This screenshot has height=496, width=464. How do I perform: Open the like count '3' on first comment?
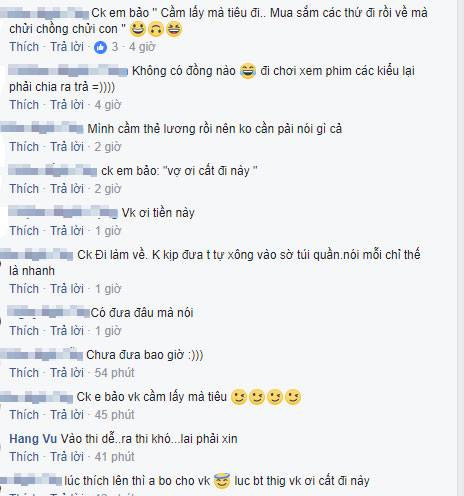click(115, 47)
